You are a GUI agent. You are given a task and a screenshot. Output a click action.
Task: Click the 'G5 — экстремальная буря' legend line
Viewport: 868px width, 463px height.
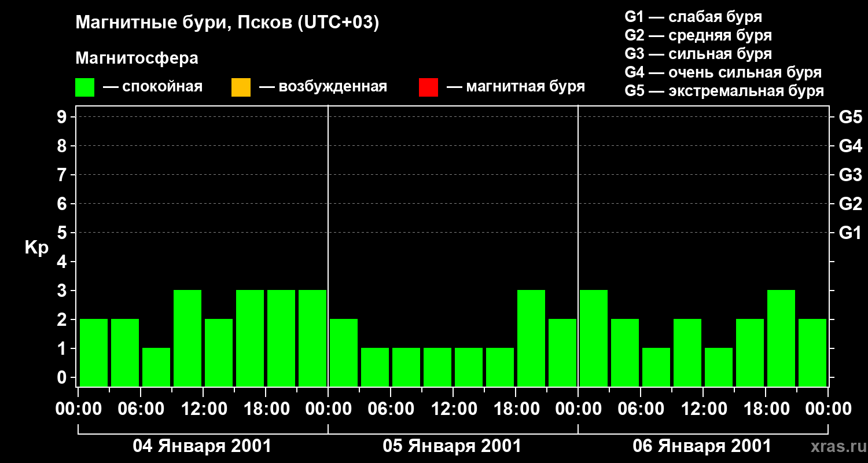[x=724, y=91]
